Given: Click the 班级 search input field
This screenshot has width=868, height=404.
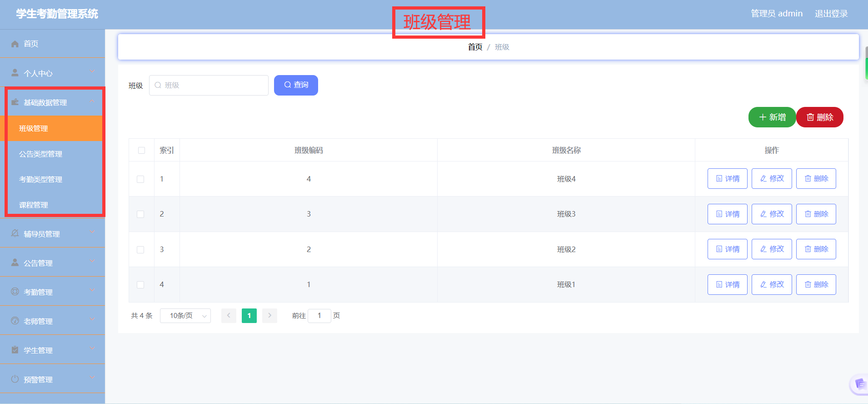Looking at the screenshot, I should 209,85.
